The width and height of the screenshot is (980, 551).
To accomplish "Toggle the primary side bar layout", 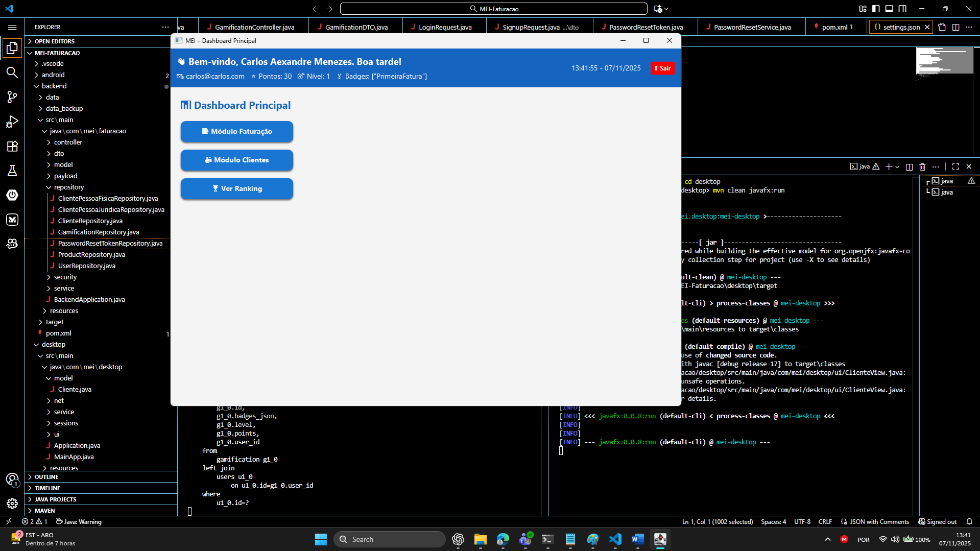I will pos(876,9).
